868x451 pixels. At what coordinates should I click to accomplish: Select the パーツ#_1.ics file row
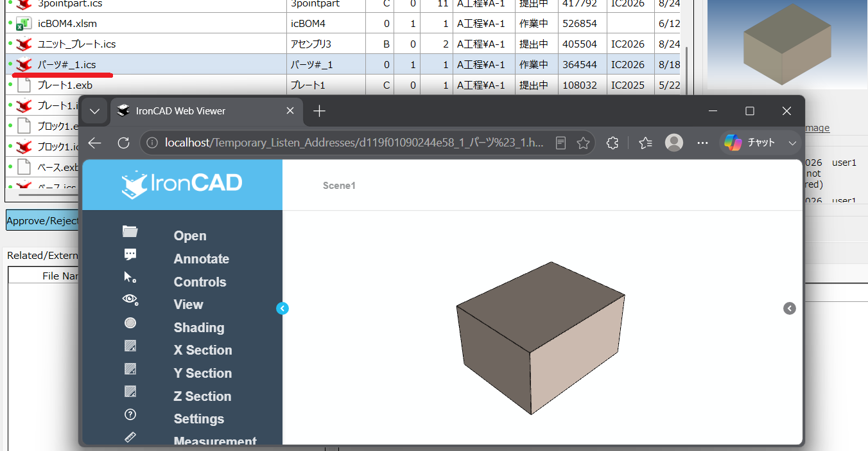point(342,64)
